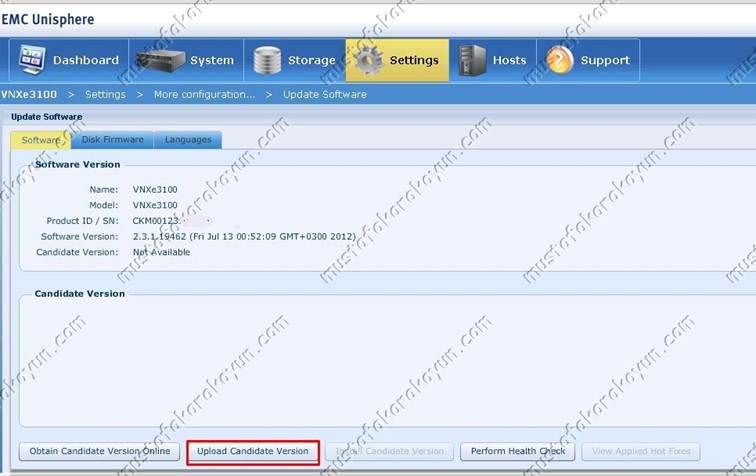Image resolution: width=756 pixels, height=476 pixels.
Task: Click Obtain Candidate Version Online button
Action: pyautogui.click(x=99, y=451)
